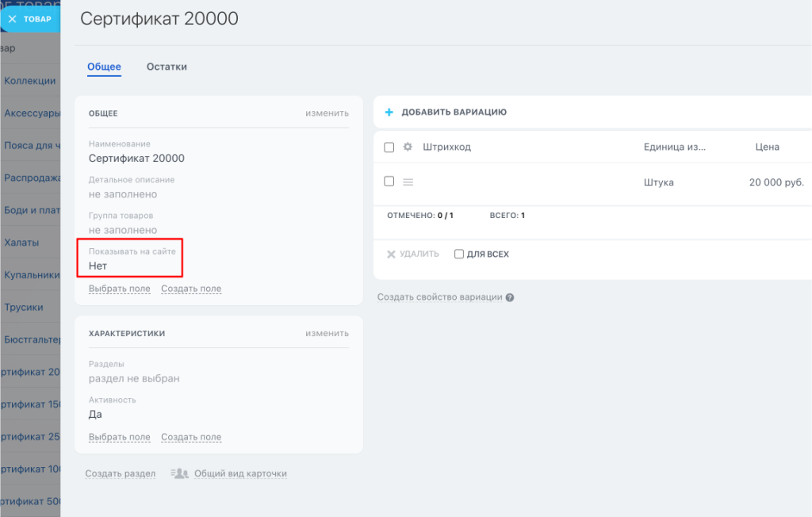The width and height of the screenshot is (812, 517).
Task: Click the question mark help icon
Action: click(510, 298)
